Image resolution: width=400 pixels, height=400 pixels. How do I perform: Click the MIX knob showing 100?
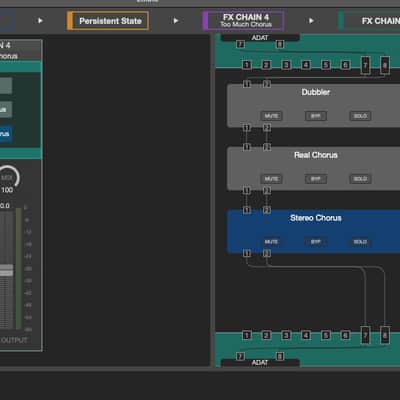[x=7, y=177]
